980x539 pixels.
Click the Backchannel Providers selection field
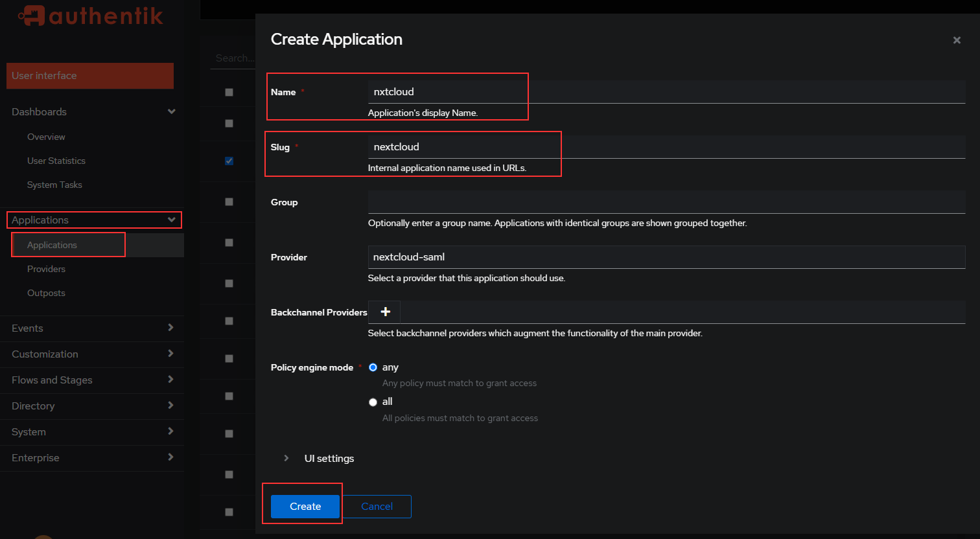[x=682, y=312]
